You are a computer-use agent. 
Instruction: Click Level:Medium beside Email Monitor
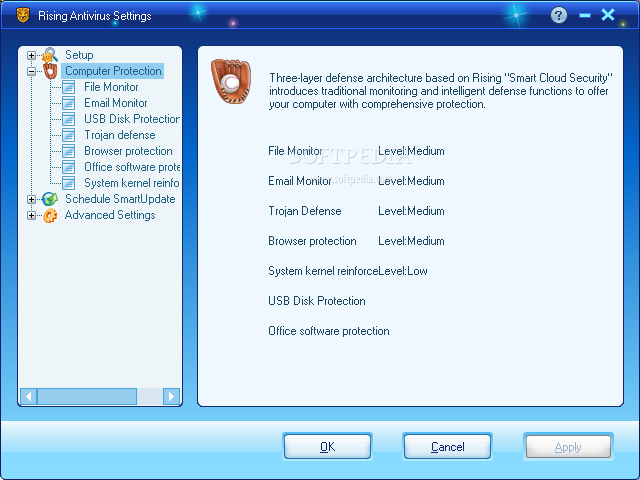pyautogui.click(x=411, y=181)
